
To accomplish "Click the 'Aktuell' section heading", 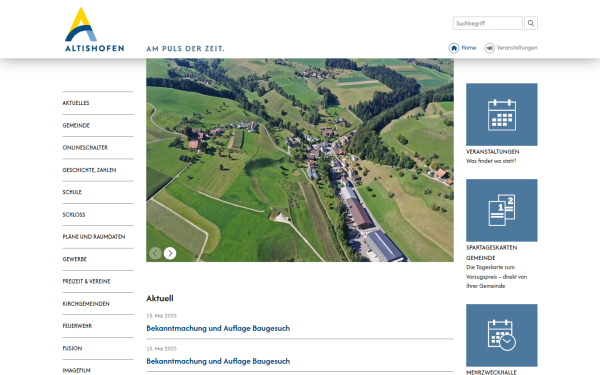I will [160, 298].
